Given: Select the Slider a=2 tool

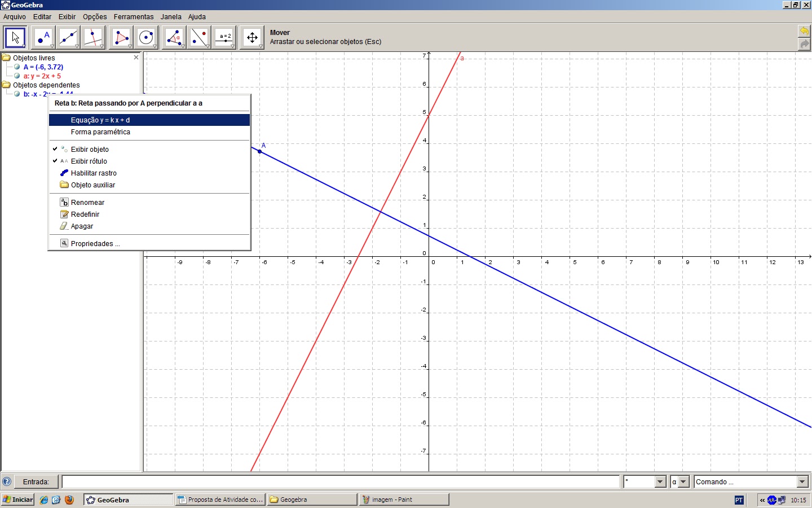Looking at the screenshot, I should coord(225,38).
